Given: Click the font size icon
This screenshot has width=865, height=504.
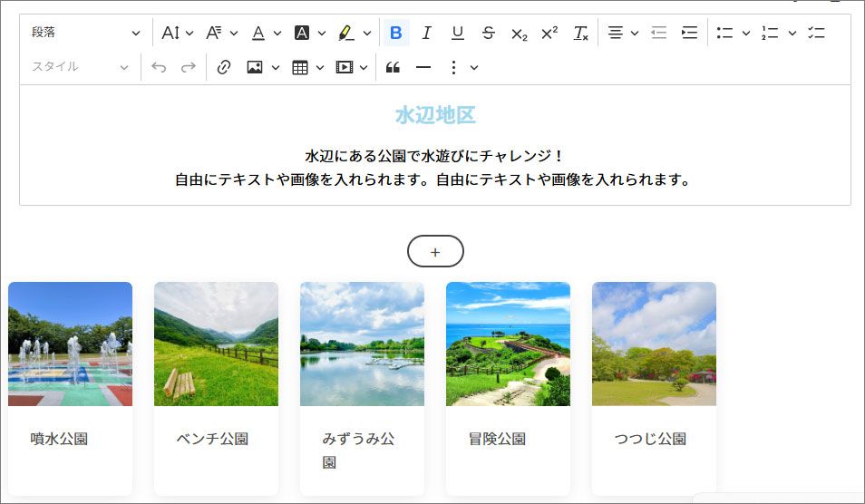Looking at the screenshot, I should pos(170,33).
